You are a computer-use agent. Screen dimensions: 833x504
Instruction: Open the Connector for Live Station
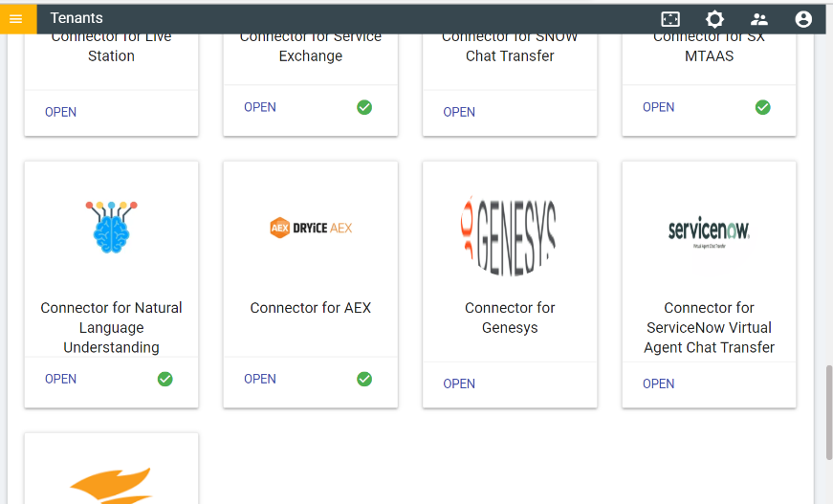[60, 112]
